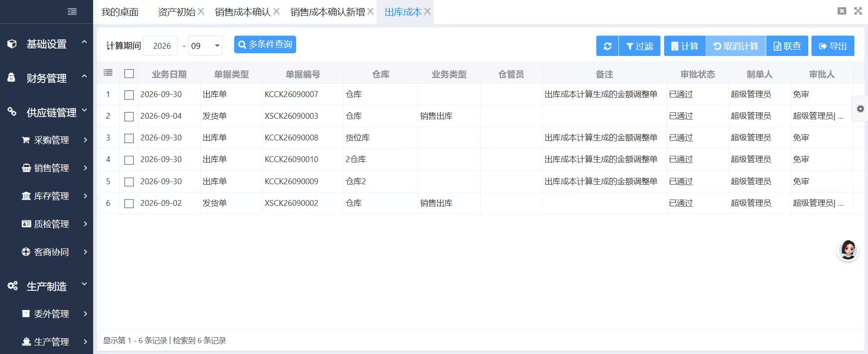Image resolution: width=868 pixels, height=354 pixels.
Task: Open the assistant avatar chat icon
Action: [848, 250]
